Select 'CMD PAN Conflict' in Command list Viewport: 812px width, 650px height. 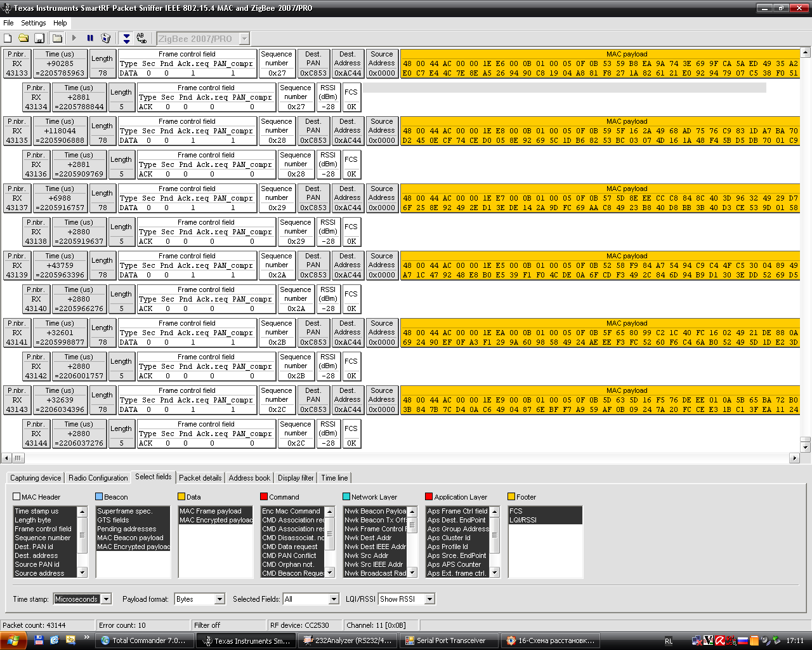click(x=292, y=555)
